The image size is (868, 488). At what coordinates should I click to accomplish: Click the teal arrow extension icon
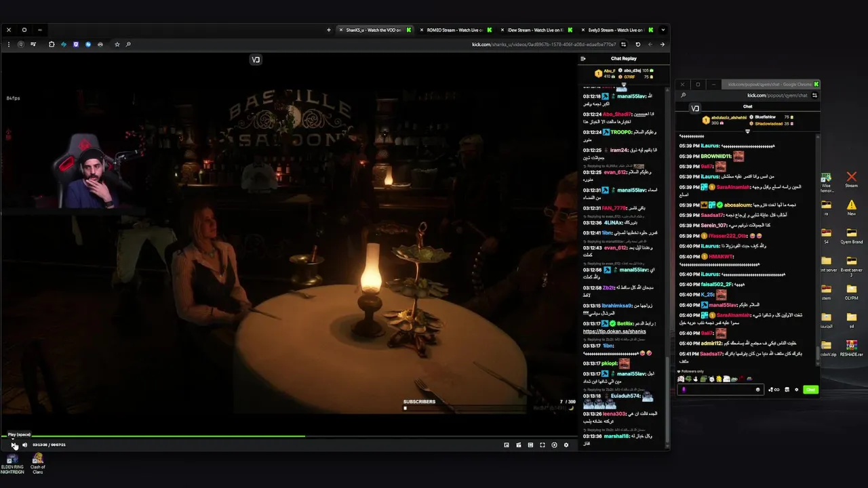pyautogui.click(x=64, y=44)
